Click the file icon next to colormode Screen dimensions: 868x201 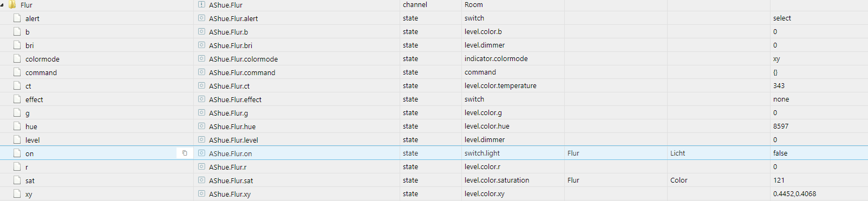pyautogui.click(x=17, y=58)
